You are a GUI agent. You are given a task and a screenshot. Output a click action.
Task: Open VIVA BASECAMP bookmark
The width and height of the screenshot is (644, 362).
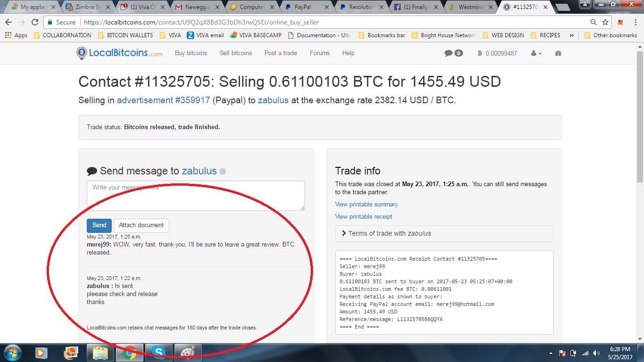[x=256, y=35]
